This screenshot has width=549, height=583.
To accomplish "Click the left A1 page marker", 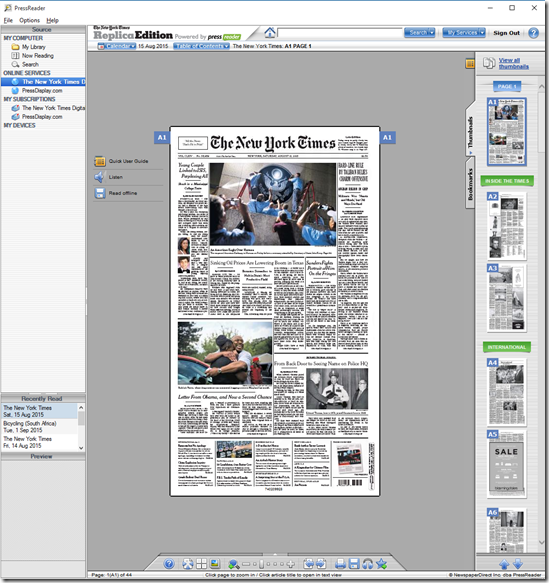I will coord(162,138).
